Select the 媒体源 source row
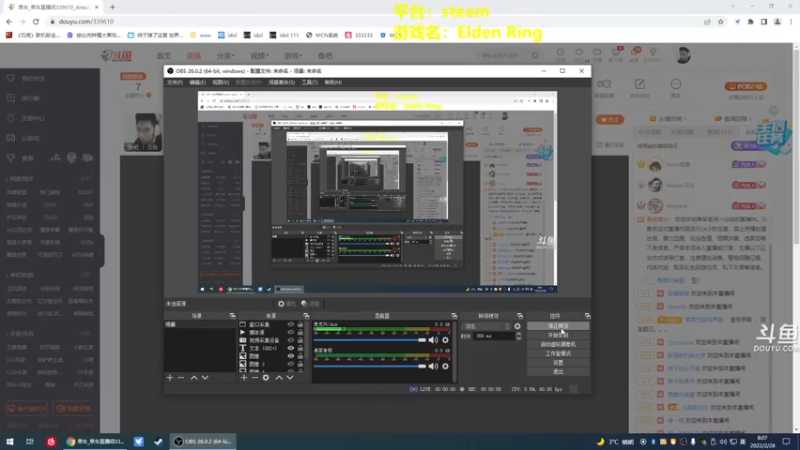The width and height of the screenshot is (800, 450). pyautogui.click(x=271, y=332)
